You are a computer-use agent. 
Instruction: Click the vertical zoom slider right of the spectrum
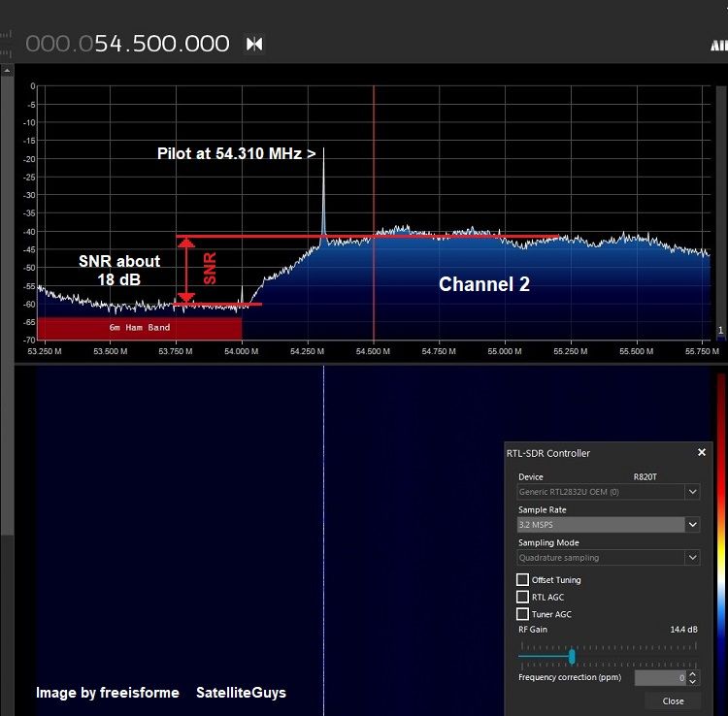point(721,212)
